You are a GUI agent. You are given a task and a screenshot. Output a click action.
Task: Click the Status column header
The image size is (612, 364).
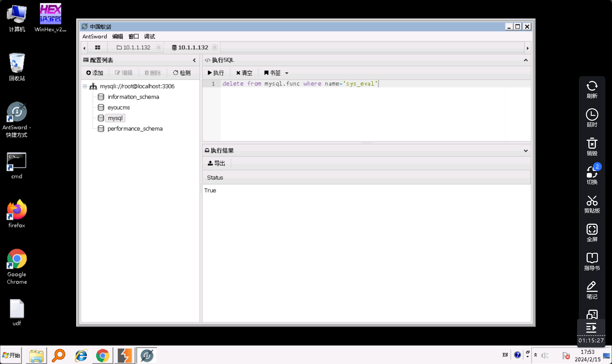(x=215, y=178)
